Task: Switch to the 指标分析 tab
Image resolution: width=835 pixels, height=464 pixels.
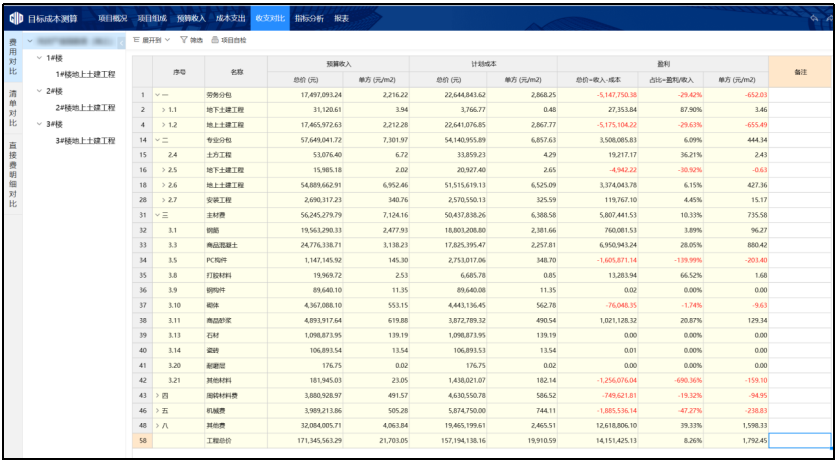Action: (307, 19)
